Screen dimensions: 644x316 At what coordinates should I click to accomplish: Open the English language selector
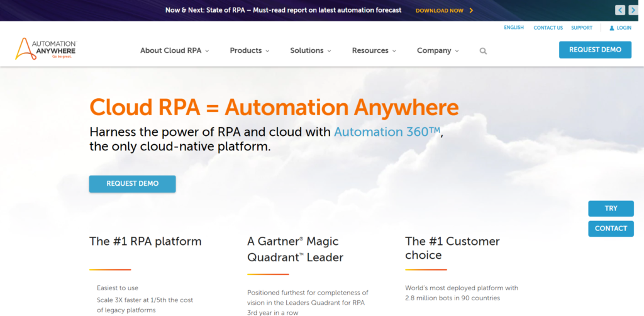tap(514, 28)
